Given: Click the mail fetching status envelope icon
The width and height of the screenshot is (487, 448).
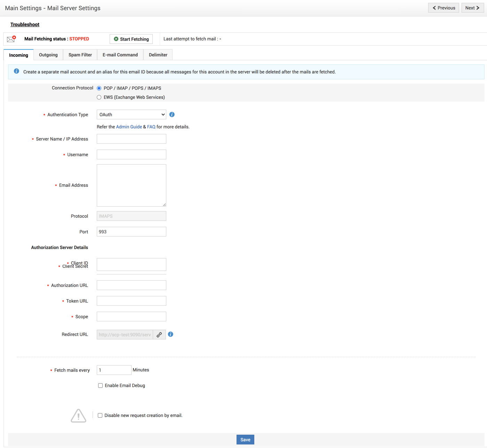Looking at the screenshot, I should (x=11, y=39).
